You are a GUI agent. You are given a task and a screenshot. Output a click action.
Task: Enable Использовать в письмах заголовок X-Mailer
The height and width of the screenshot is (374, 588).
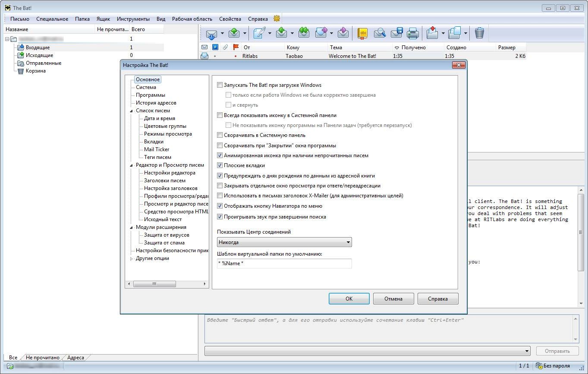click(220, 196)
